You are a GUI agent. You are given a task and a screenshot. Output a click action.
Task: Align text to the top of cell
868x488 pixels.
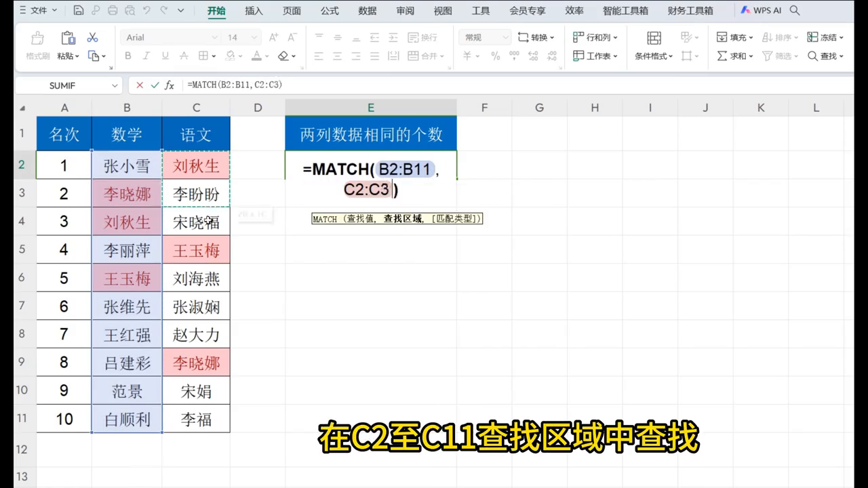tap(319, 37)
